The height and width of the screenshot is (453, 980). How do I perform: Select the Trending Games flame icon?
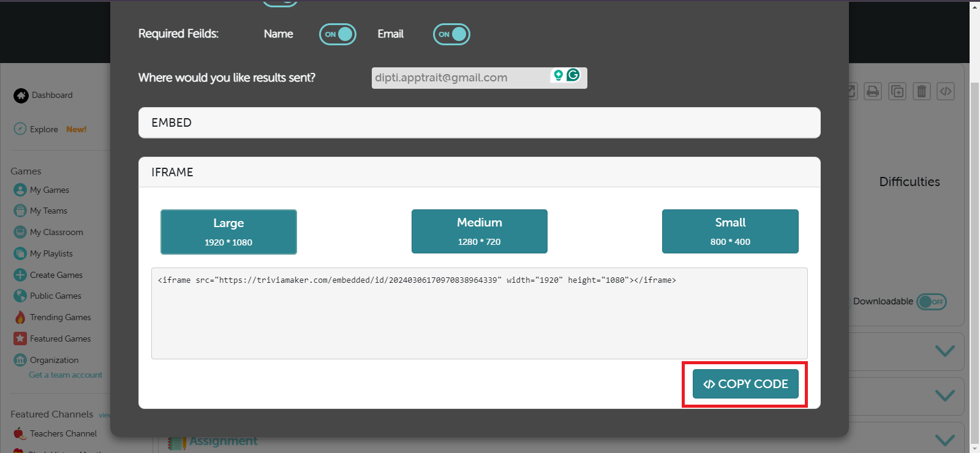[20, 317]
